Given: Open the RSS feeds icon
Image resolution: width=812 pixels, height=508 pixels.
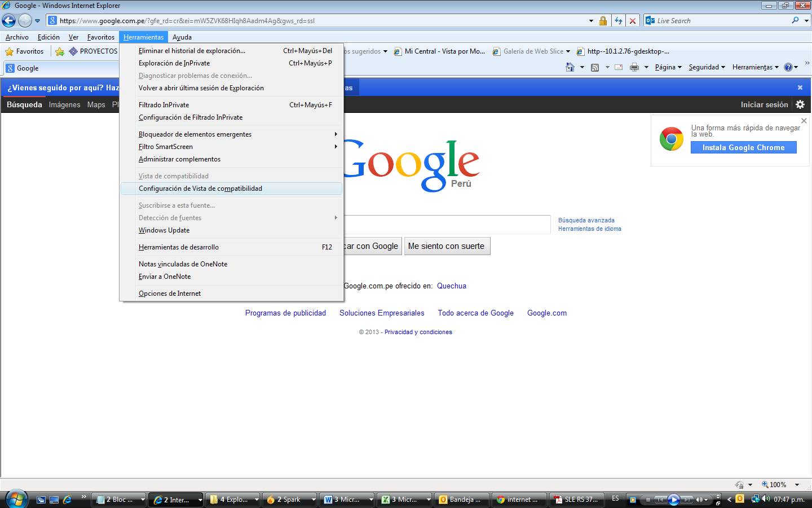Looking at the screenshot, I should coord(595,67).
